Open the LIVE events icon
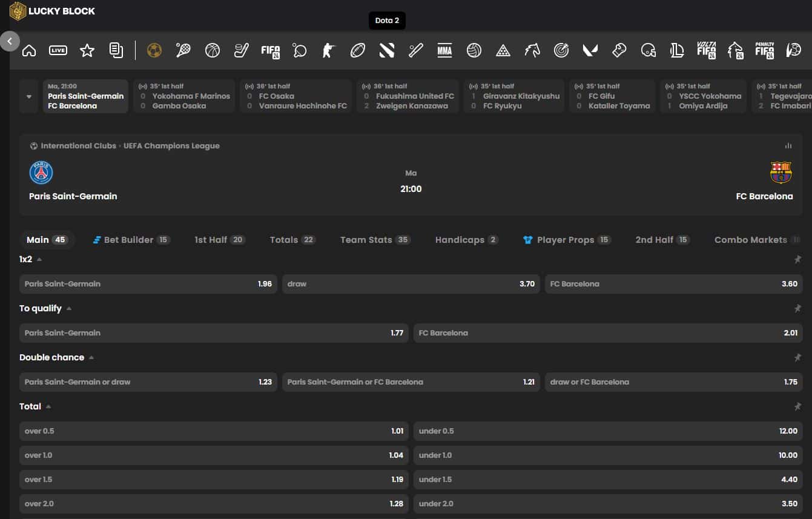Screen dimensions: 812x519 58,51
